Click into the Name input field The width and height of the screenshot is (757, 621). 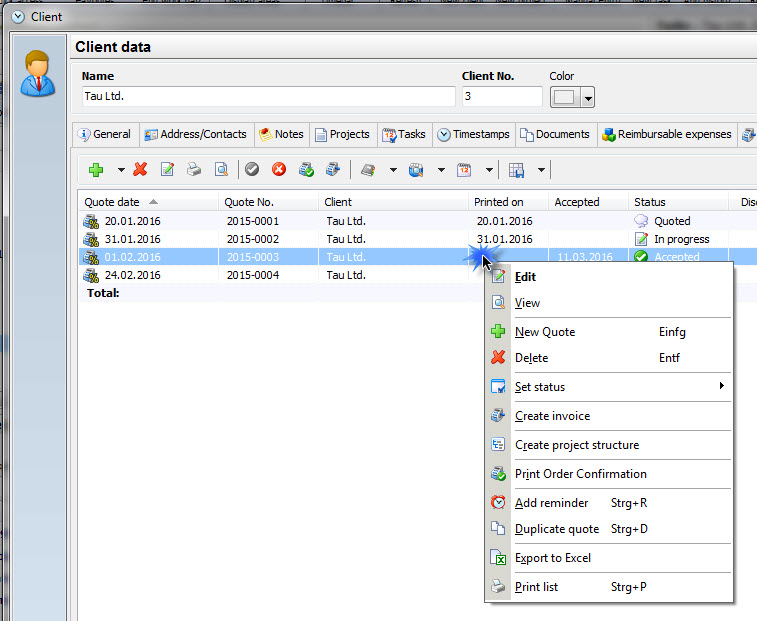pyautogui.click(x=267, y=97)
